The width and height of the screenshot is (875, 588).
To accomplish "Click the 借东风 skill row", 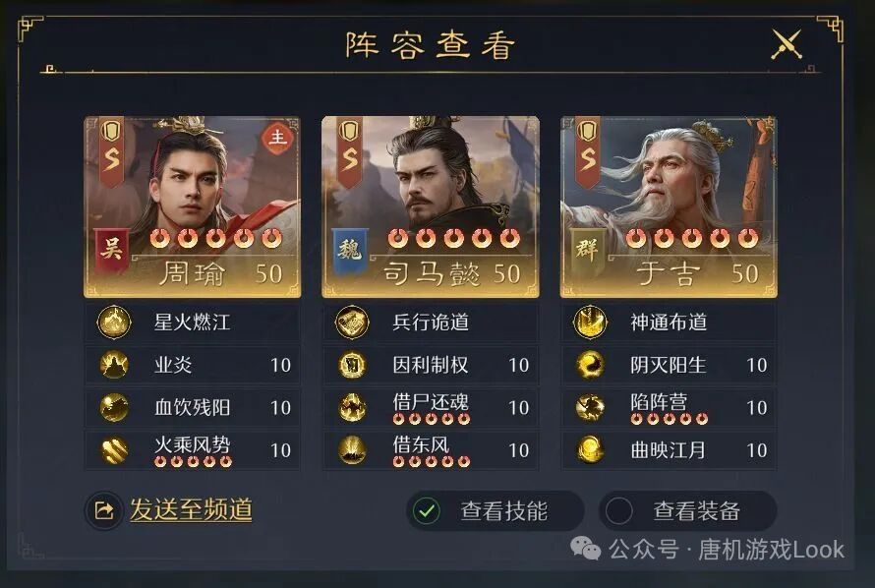I will click(431, 449).
